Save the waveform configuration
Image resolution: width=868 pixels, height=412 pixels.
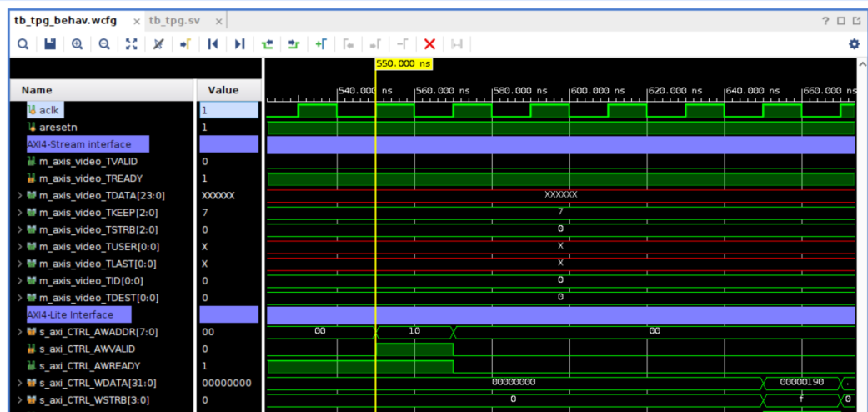(x=50, y=44)
